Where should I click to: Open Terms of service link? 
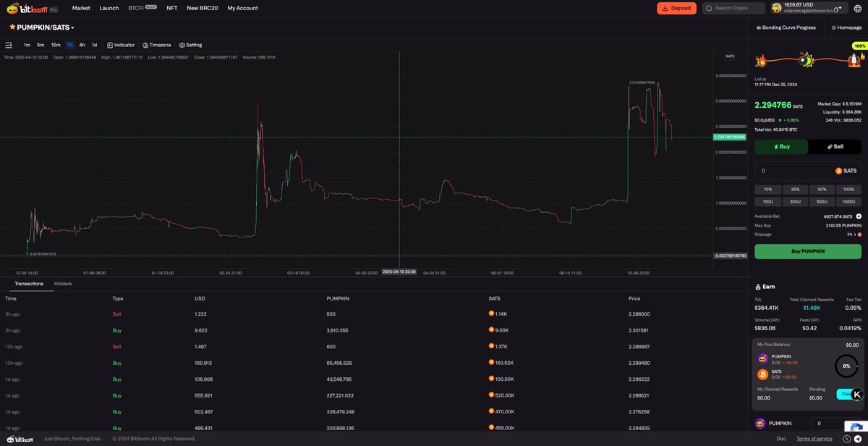point(814,439)
